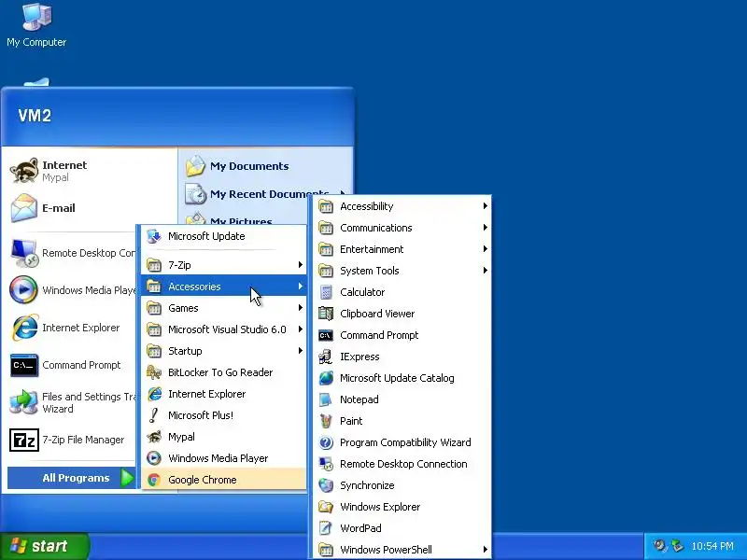Viewport: 747px width, 560px height.
Task: Click the first system tray icon
Action: tap(659, 546)
